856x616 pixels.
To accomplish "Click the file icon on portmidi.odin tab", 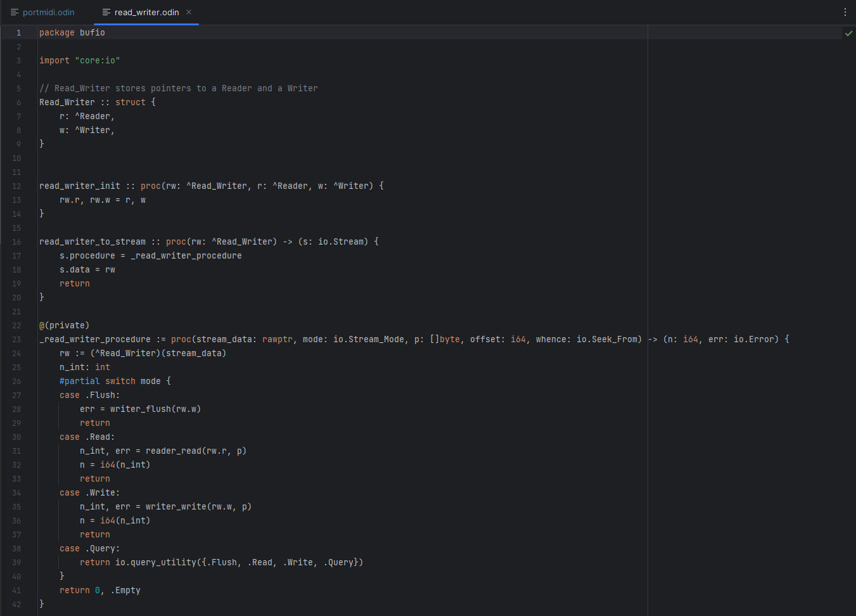I will pos(15,12).
